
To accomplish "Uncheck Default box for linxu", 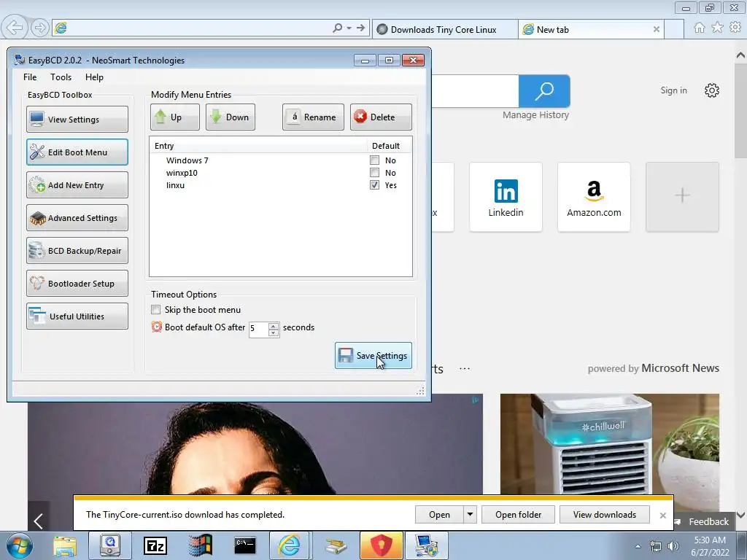I will pos(374,185).
